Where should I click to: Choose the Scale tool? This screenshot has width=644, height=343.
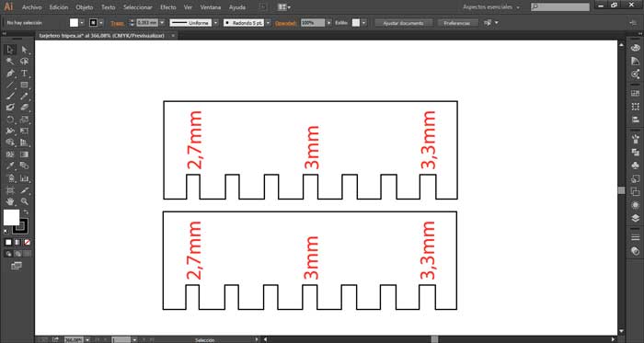[24, 120]
